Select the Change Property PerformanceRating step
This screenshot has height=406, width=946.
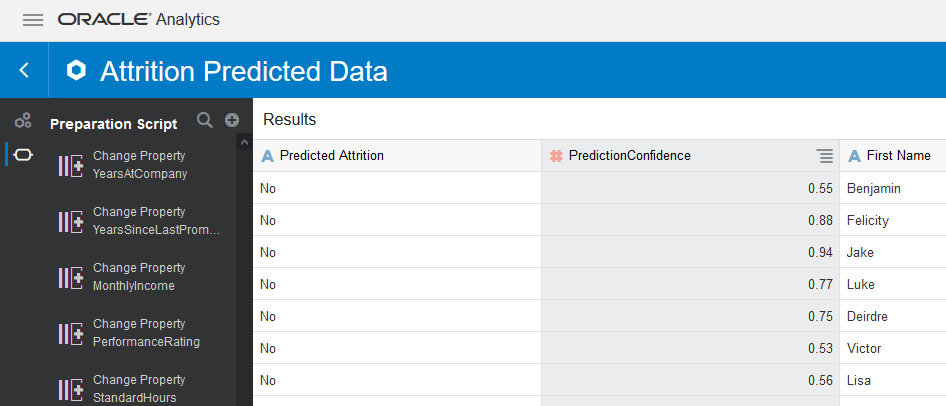tap(140, 333)
